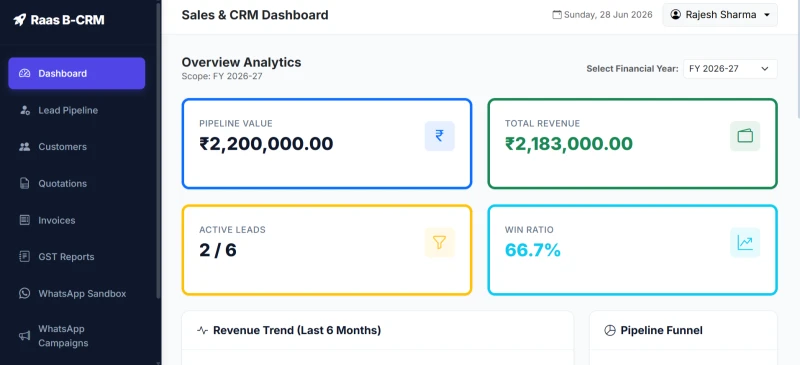
Task: Click the WhatsApp Campaigns megaphone icon
Action: (x=24, y=336)
